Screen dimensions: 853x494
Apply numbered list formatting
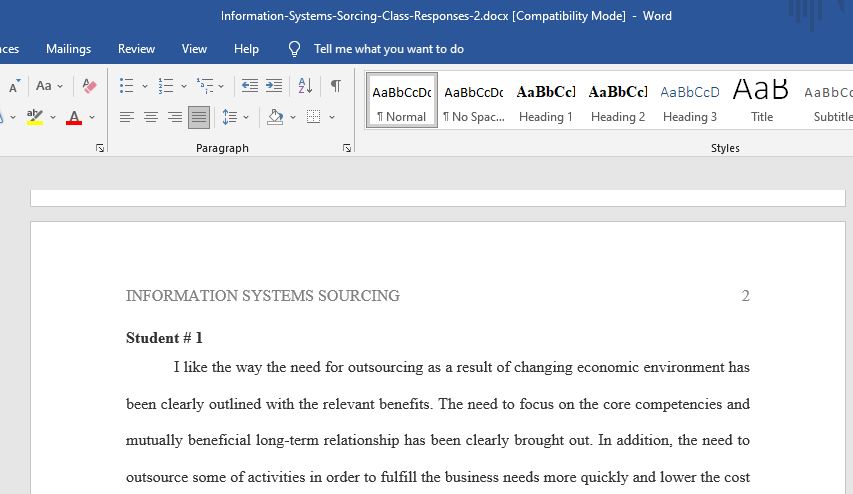[x=165, y=86]
